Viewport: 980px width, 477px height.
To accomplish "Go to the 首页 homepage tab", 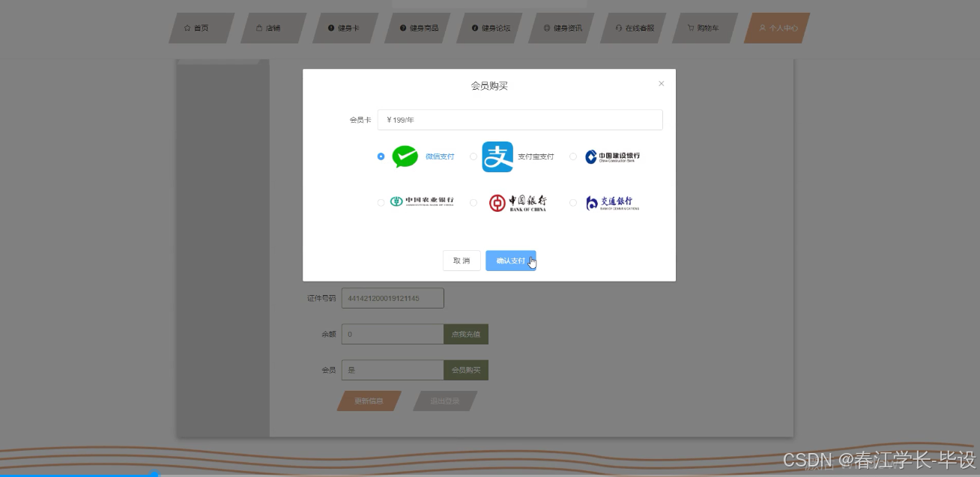I will [x=199, y=28].
